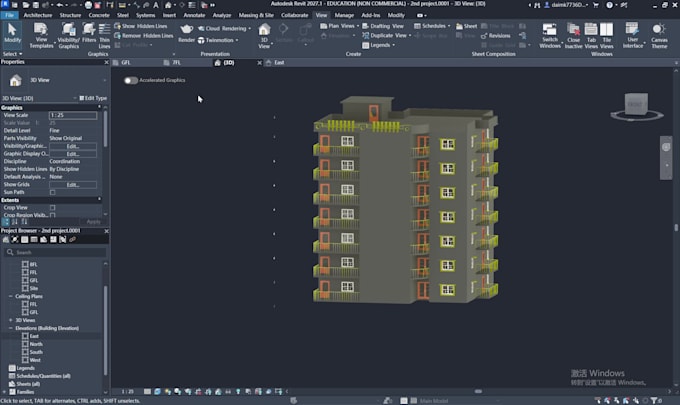Open Schedules/Quantities (all) node

43,376
